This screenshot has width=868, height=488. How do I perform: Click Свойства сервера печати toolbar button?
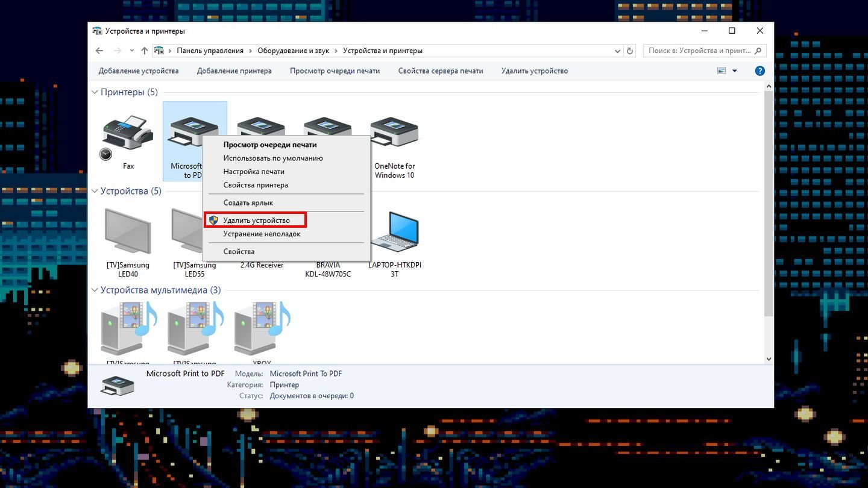441,71
